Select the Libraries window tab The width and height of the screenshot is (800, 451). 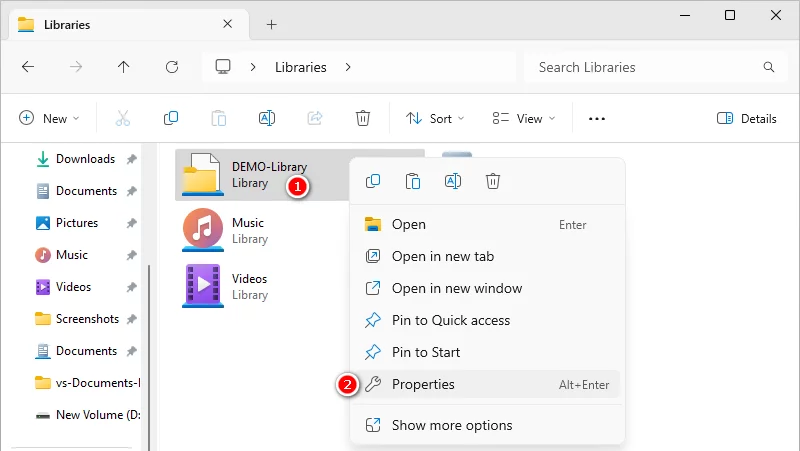130,24
